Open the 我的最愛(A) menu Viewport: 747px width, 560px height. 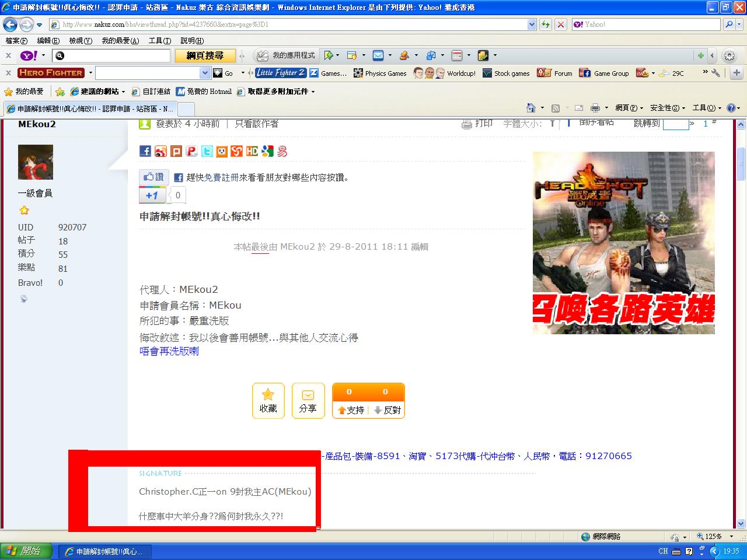tap(120, 41)
